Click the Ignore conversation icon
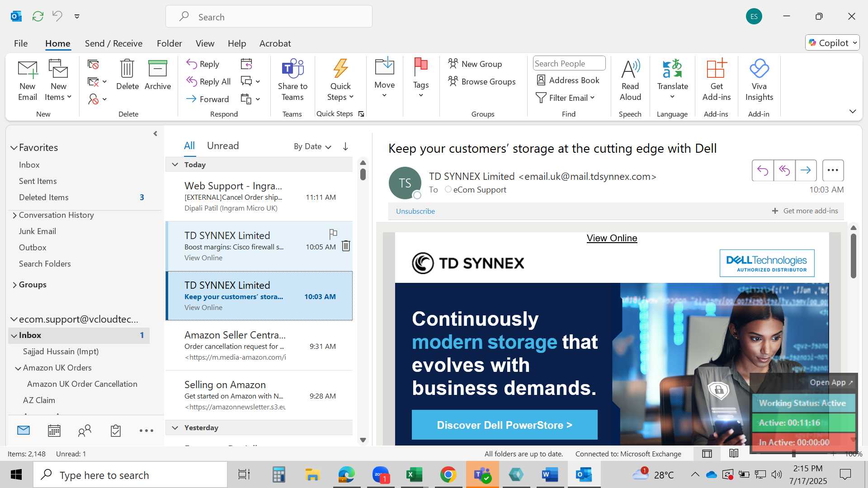 (93, 64)
